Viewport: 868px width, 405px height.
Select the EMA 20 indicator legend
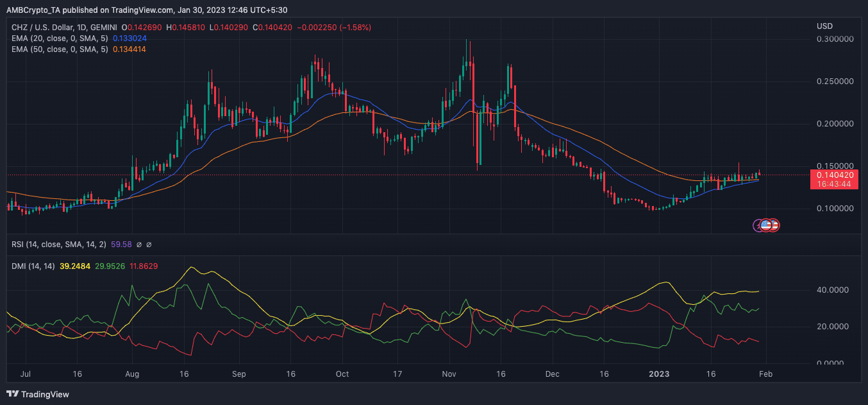tap(60, 38)
